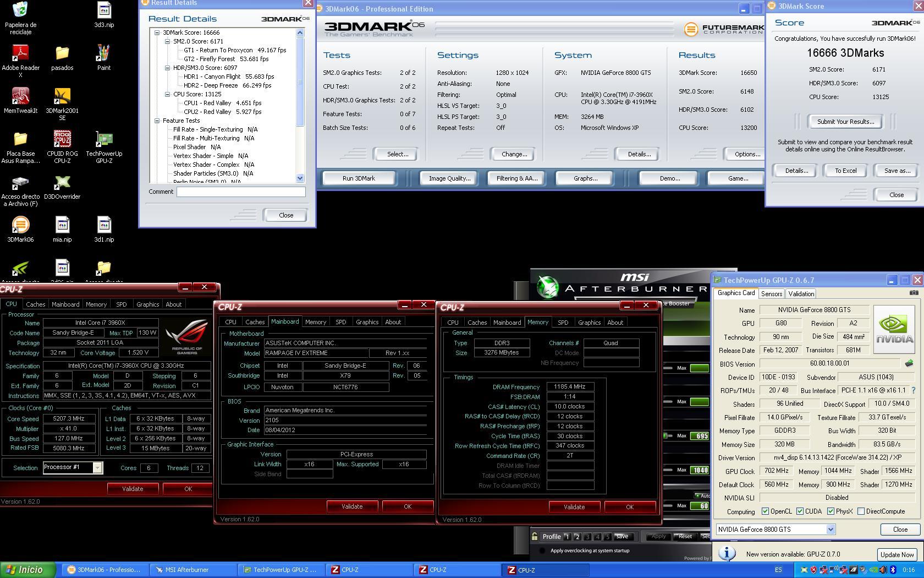This screenshot has width=924, height=578.
Task: Open Acceso directo a Archivo (F) shortcut
Action: point(20,190)
